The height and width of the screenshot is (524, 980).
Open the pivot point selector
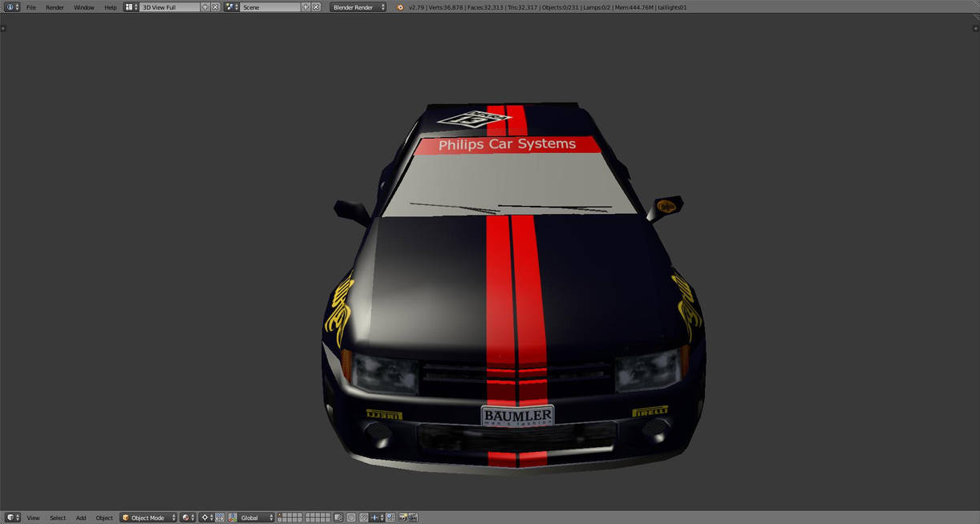[207, 518]
